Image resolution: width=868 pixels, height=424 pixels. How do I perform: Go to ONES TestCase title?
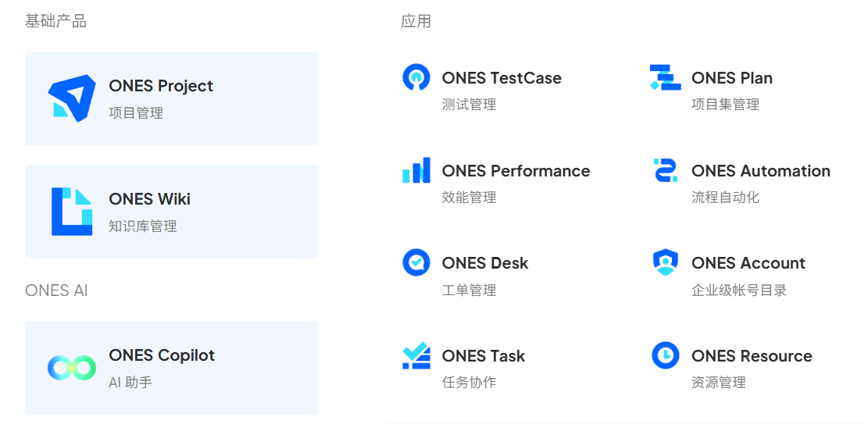(502, 78)
